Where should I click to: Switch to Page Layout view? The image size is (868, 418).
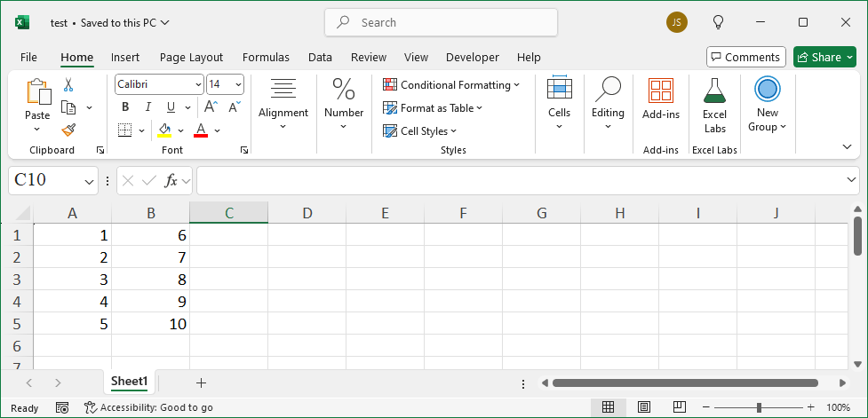[x=643, y=408]
